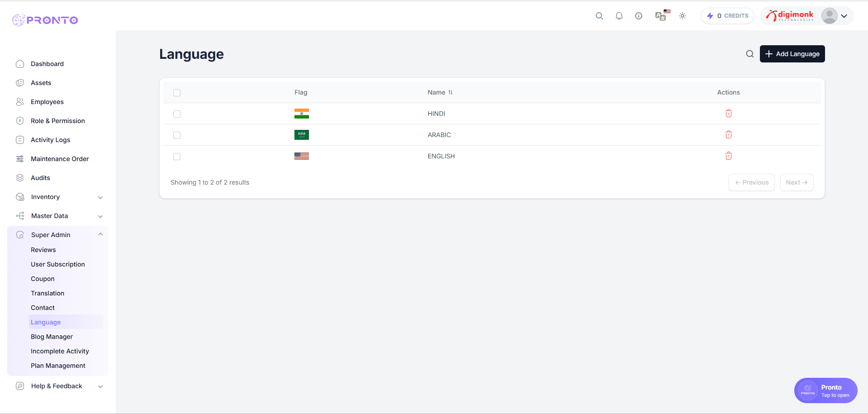
Task: Open the language translation icon in the header
Action: (x=661, y=15)
